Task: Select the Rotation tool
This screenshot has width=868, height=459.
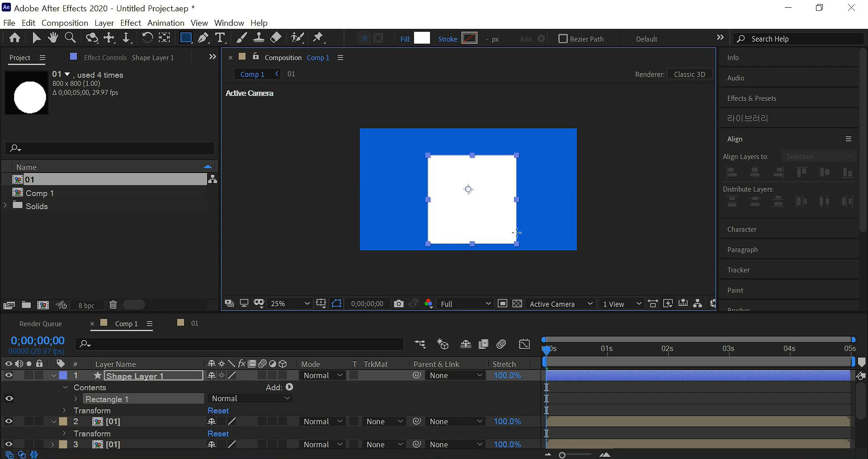Action: click(147, 38)
